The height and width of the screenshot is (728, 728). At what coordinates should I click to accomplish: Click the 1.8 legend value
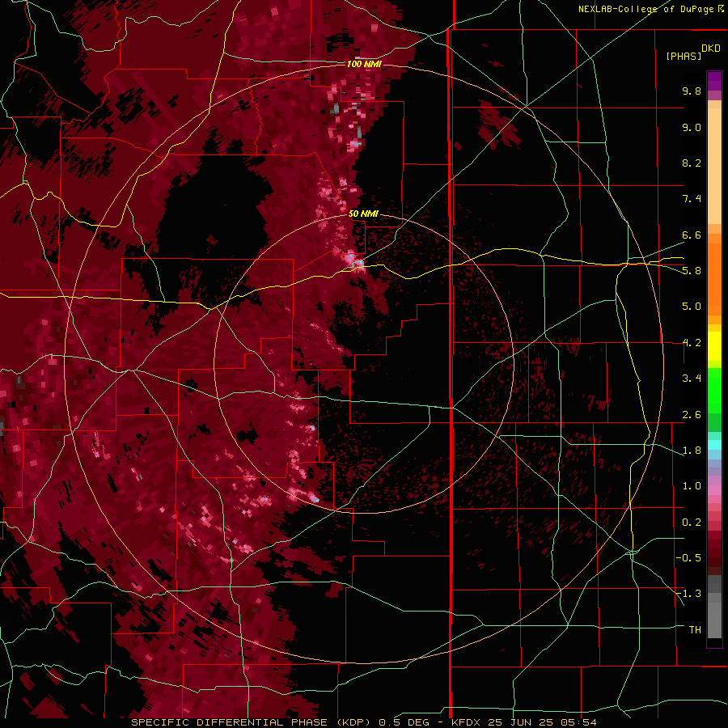coord(692,451)
